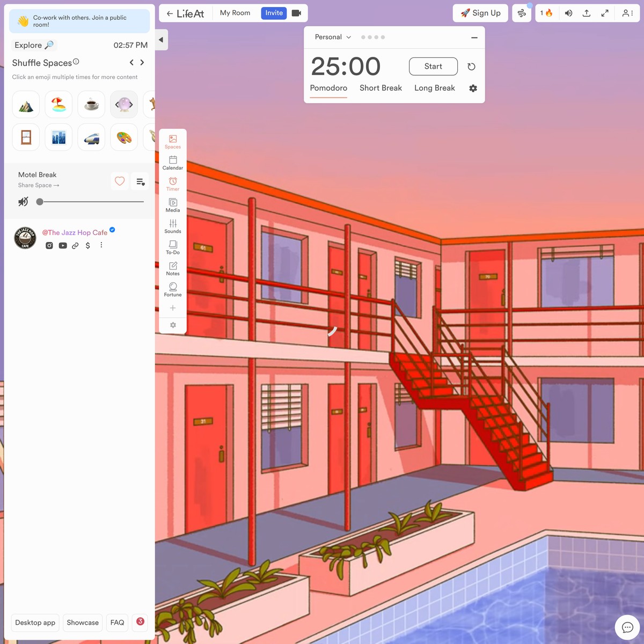Open the Media tool
Screen dimensions: 644x644
point(173,205)
